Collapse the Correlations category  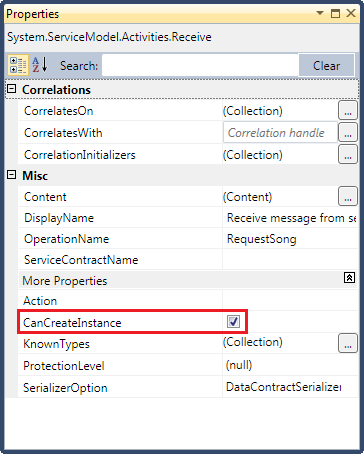point(12,89)
